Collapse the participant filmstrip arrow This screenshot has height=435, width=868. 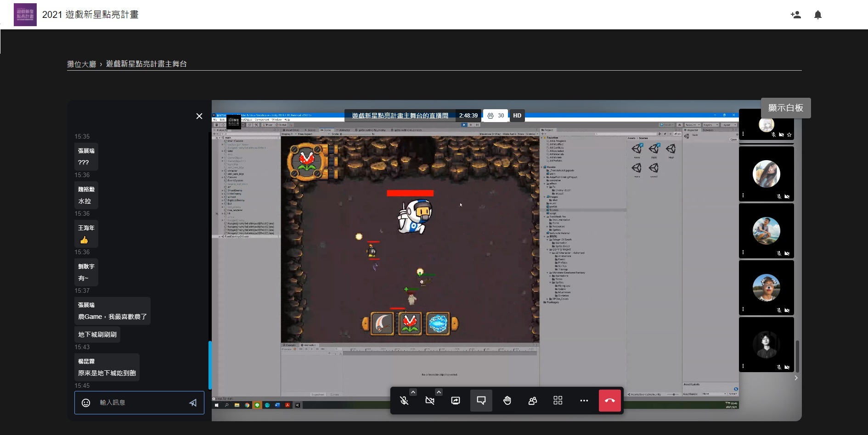796,378
